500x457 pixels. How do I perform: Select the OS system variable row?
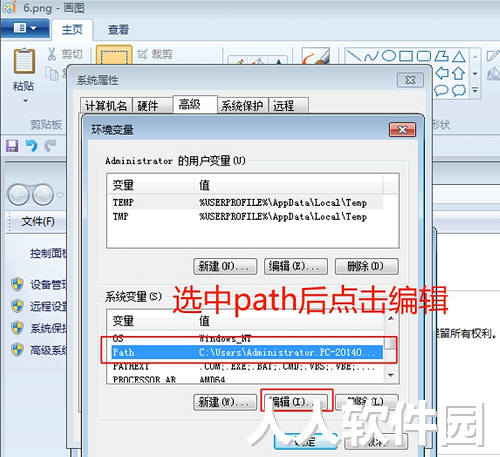[x=247, y=338]
